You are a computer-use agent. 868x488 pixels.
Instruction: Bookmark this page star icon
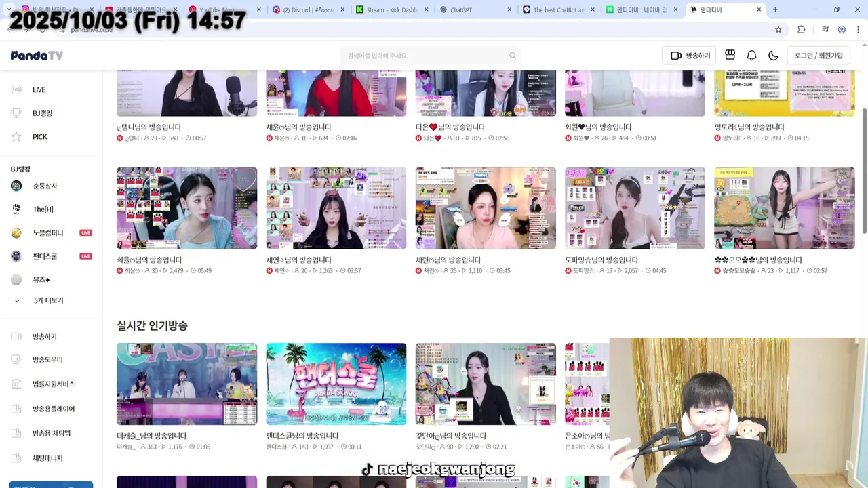(x=778, y=30)
